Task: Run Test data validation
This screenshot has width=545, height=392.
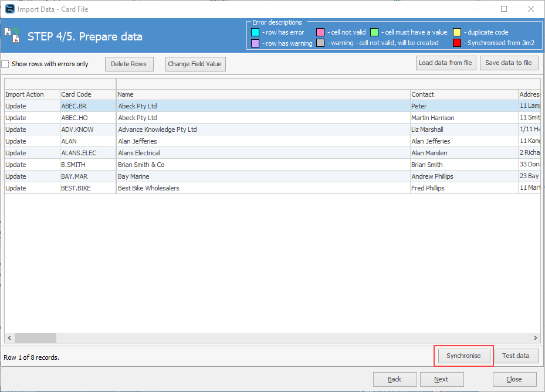Action: [x=516, y=356]
